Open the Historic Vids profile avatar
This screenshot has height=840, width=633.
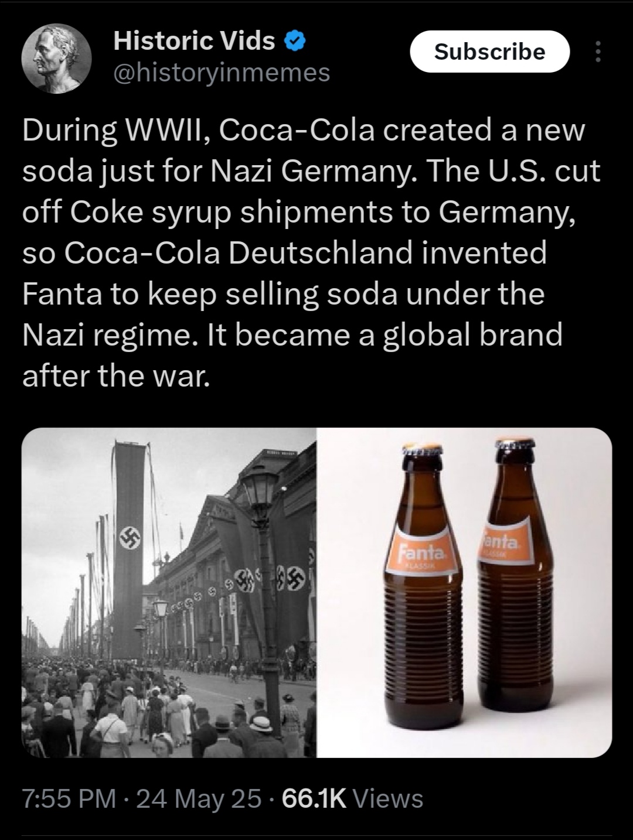[56, 59]
